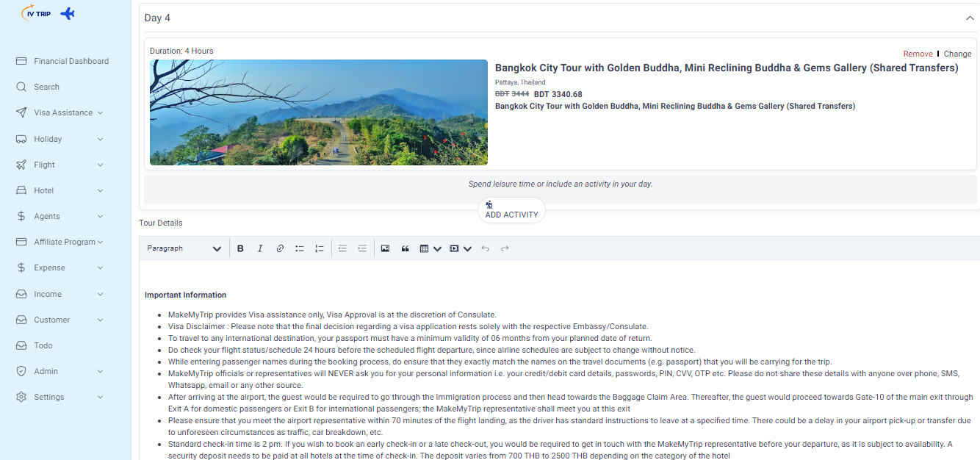This screenshot has width=980, height=460.
Task: Undo the last editor change
Action: [485, 248]
